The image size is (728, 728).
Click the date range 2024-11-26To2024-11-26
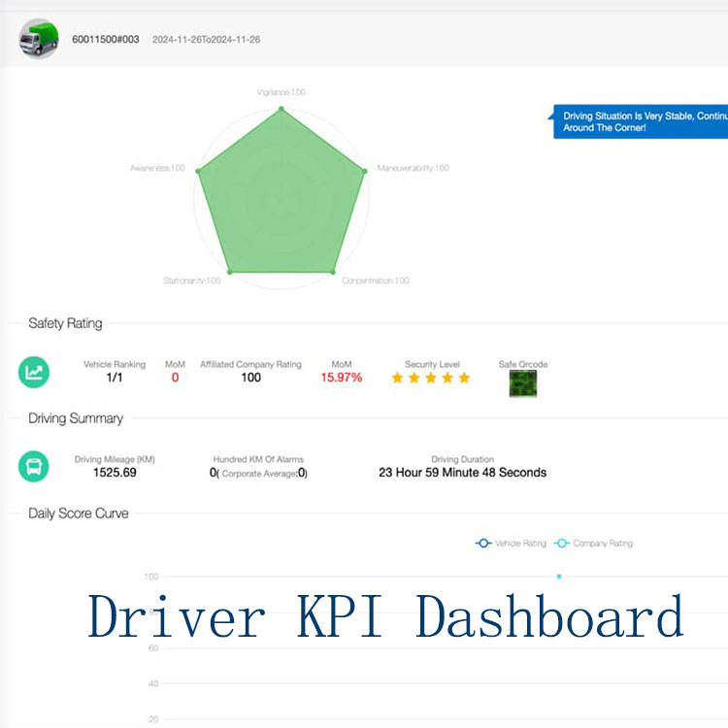[x=206, y=40]
